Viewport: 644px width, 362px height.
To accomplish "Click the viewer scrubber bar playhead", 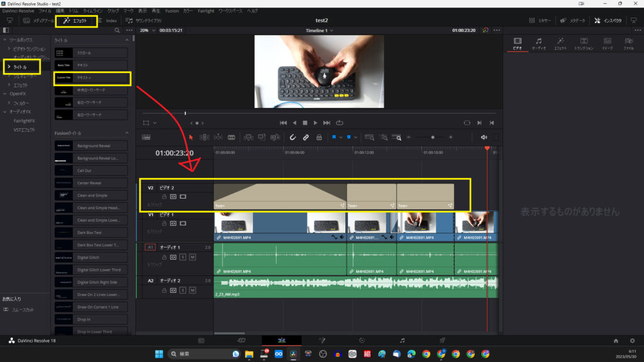I will (x=186, y=113).
